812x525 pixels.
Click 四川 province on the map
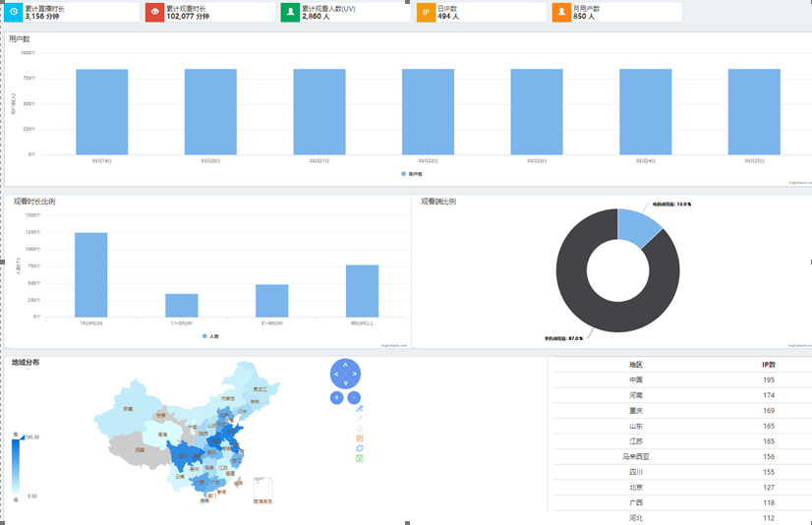point(182,455)
